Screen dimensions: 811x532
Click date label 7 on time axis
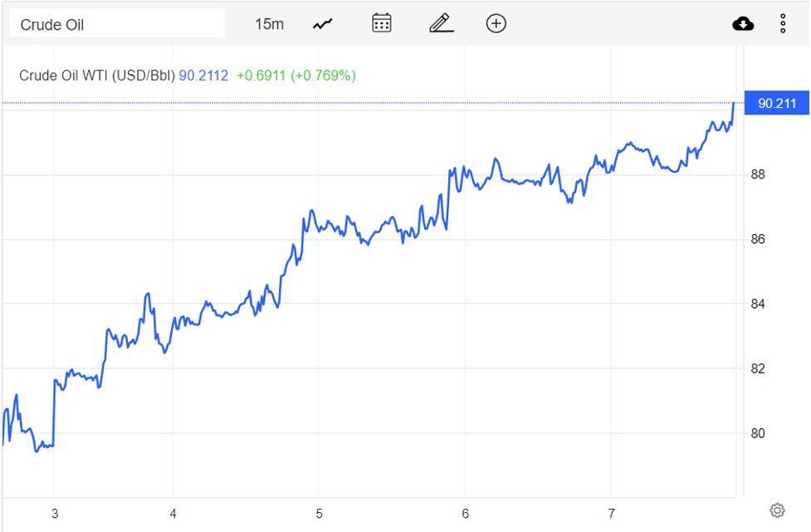coord(611,513)
